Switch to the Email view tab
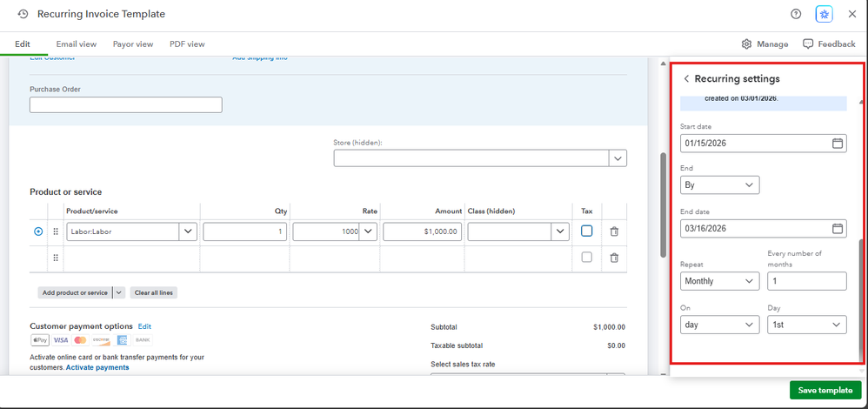Viewport: 868px width, 409px height. 76,44
